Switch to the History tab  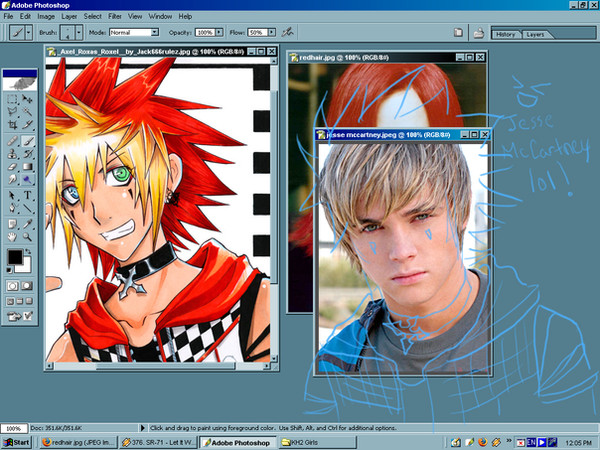[x=506, y=34]
